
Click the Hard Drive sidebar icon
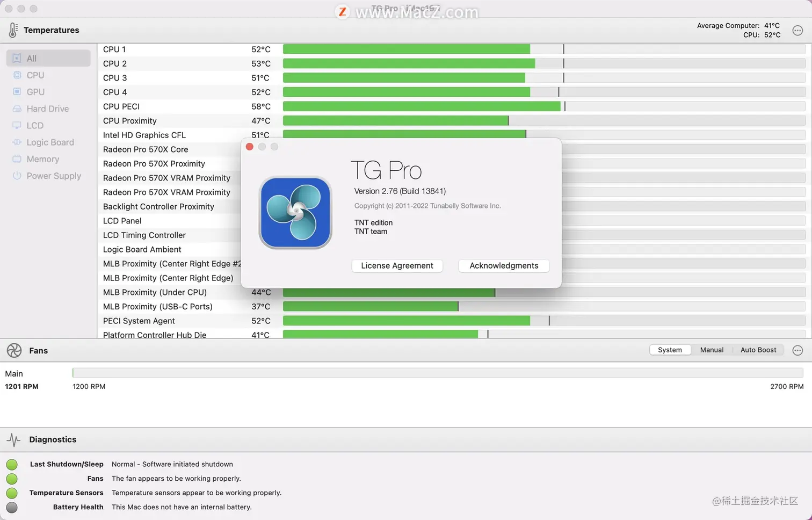(x=17, y=109)
